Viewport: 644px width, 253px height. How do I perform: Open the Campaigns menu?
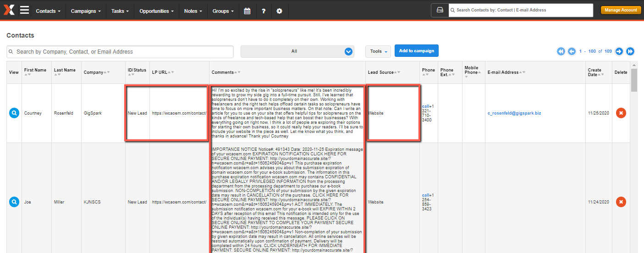[86, 11]
